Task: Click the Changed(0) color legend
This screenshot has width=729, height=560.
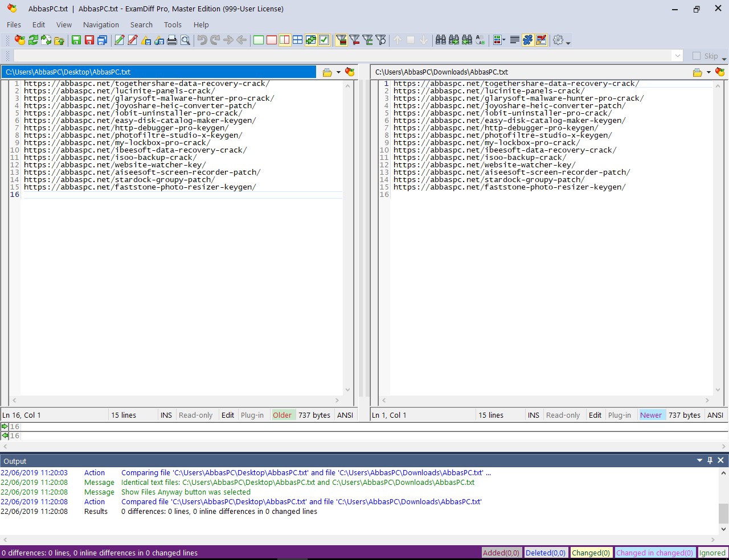Action: (591, 553)
